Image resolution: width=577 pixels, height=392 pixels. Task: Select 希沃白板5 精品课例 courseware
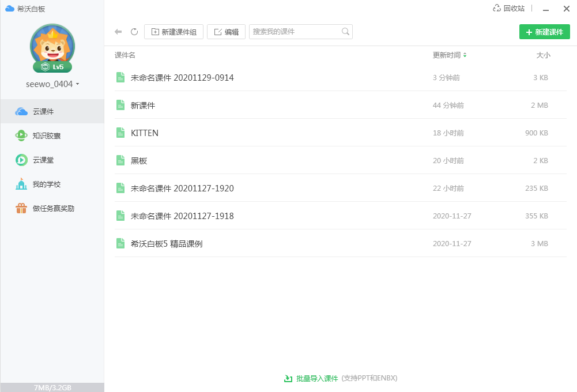(167, 244)
